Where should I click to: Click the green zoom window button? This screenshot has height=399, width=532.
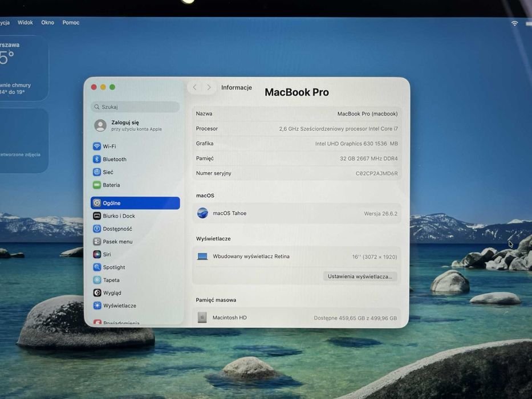point(112,87)
